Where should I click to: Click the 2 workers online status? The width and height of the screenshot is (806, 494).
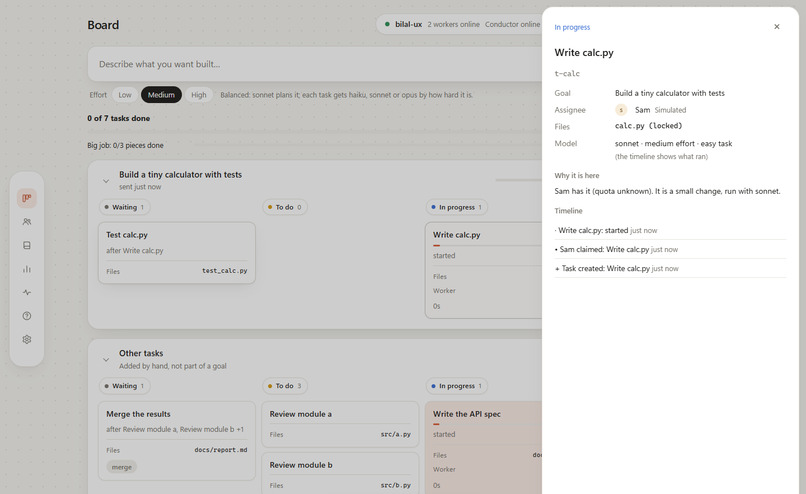coord(453,24)
